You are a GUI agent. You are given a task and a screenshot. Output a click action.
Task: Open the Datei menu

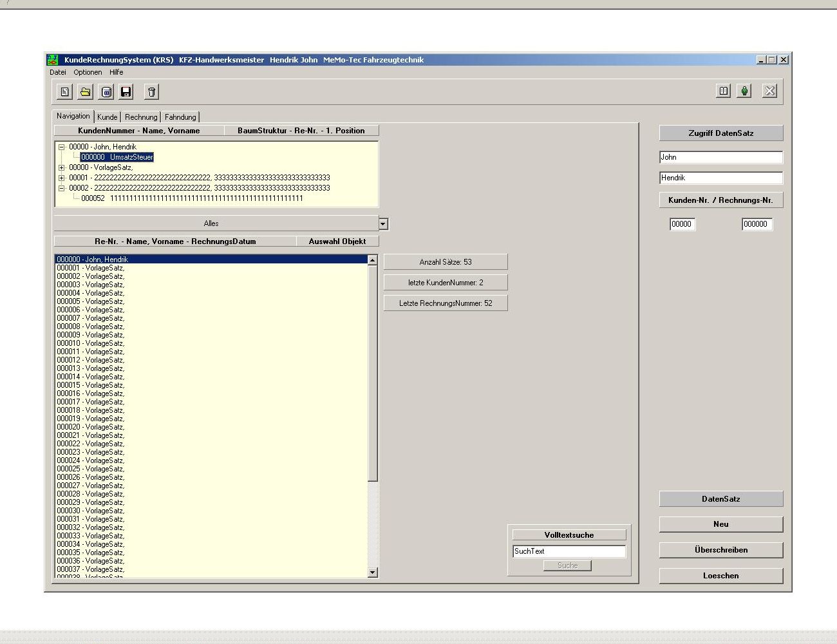[58, 72]
